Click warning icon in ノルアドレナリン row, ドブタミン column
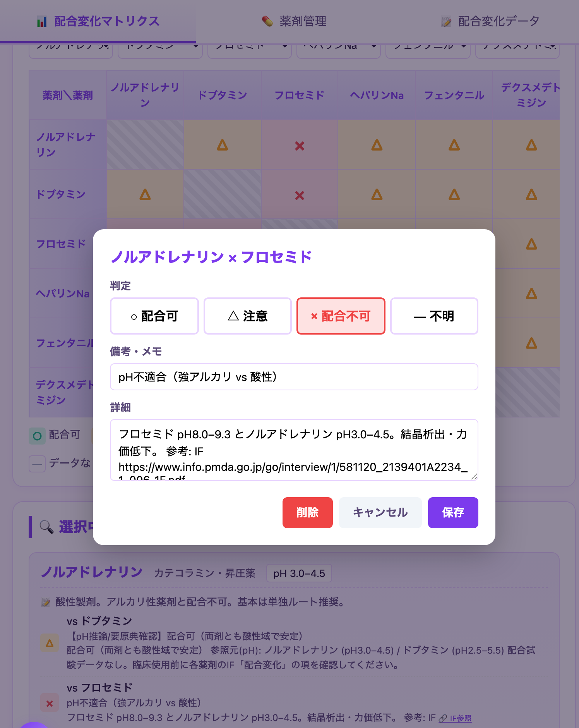This screenshot has height=728, width=579. click(222, 145)
